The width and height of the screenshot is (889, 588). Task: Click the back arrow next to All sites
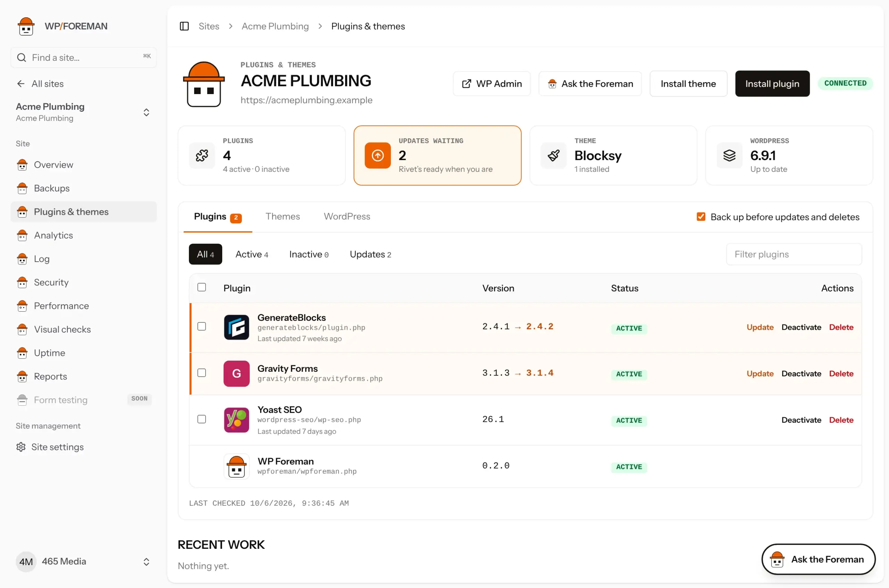[x=21, y=84]
